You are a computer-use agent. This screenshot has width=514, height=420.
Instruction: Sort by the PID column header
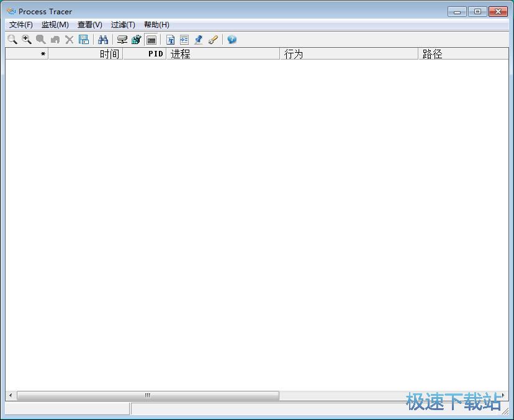pos(145,54)
